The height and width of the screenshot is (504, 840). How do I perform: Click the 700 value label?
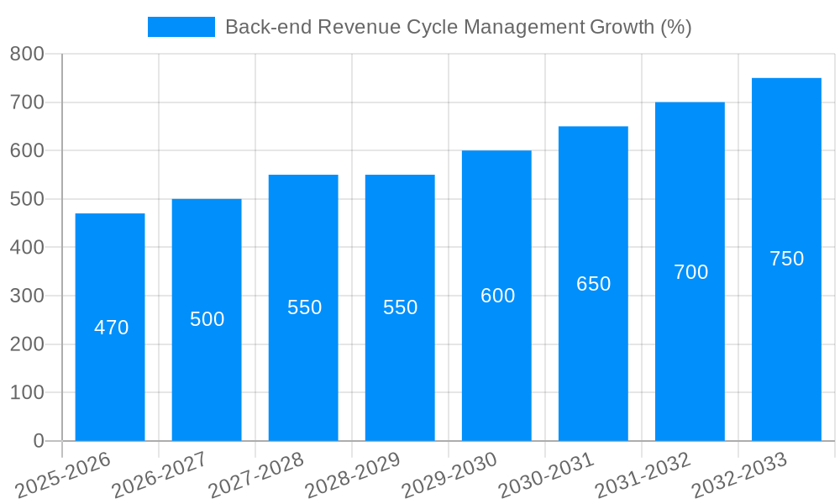point(690,271)
